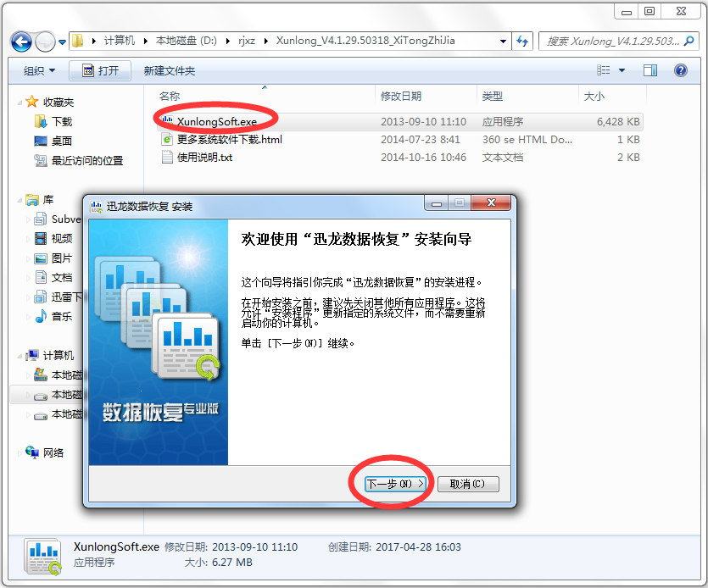Click rjxz in the address breadcrumb
The height and width of the screenshot is (588, 708).
click(247, 41)
